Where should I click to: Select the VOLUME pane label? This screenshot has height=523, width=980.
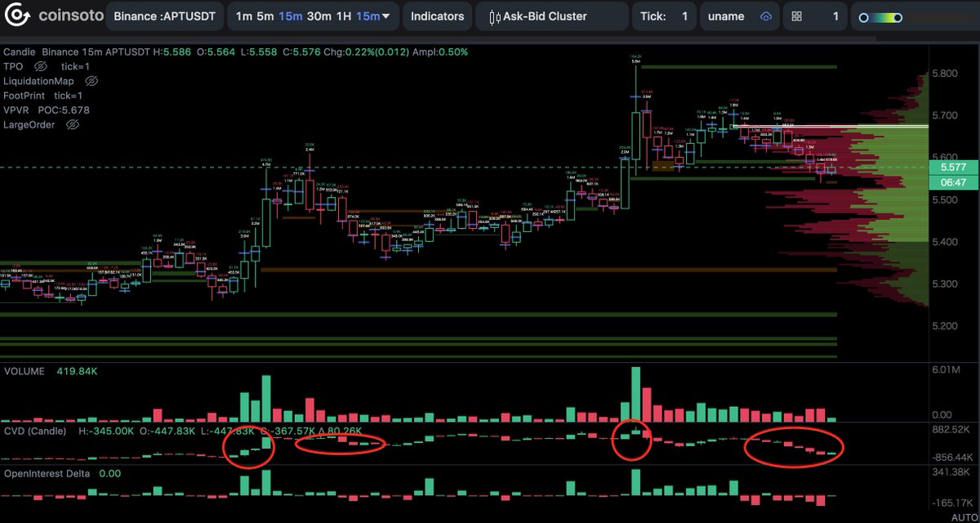coord(25,370)
